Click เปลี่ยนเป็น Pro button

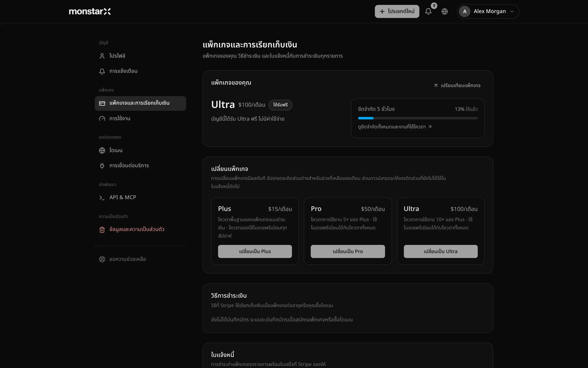pos(348,251)
